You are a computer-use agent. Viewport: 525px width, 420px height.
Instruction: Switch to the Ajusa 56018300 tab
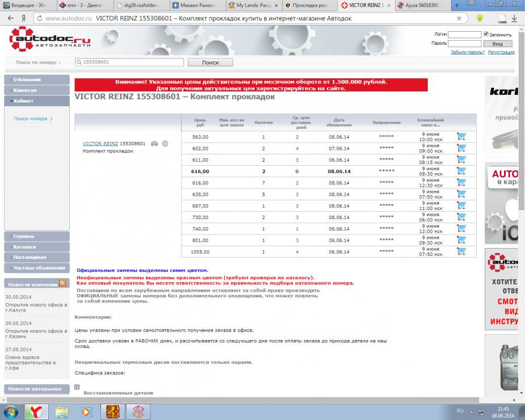422,5
